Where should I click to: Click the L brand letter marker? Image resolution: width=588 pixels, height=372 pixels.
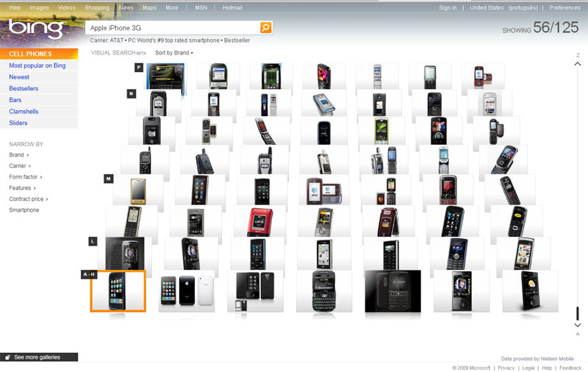coord(93,241)
